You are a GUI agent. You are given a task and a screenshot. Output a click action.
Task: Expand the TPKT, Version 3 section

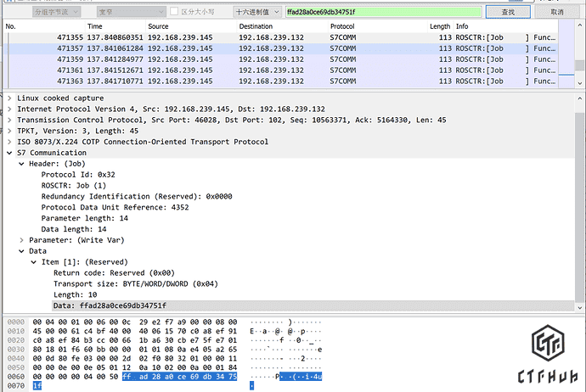click(x=9, y=130)
